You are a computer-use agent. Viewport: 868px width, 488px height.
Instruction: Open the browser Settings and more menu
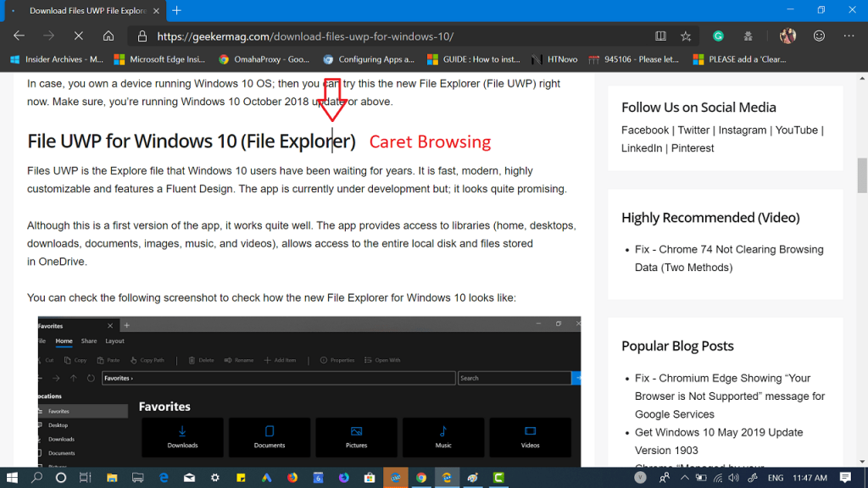(x=849, y=36)
